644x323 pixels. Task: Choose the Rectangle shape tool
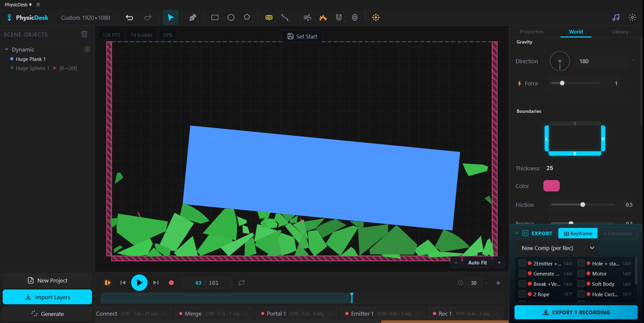(x=215, y=17)
